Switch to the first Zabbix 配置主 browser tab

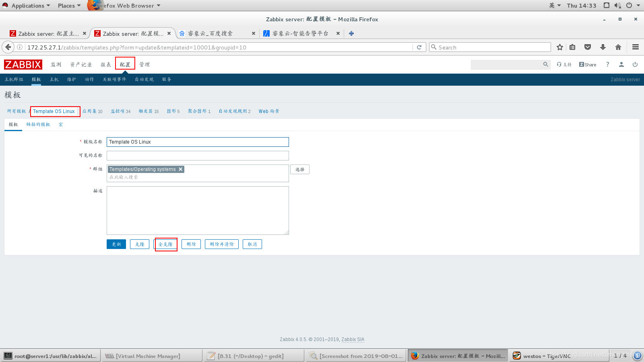[x=48, y=33]
